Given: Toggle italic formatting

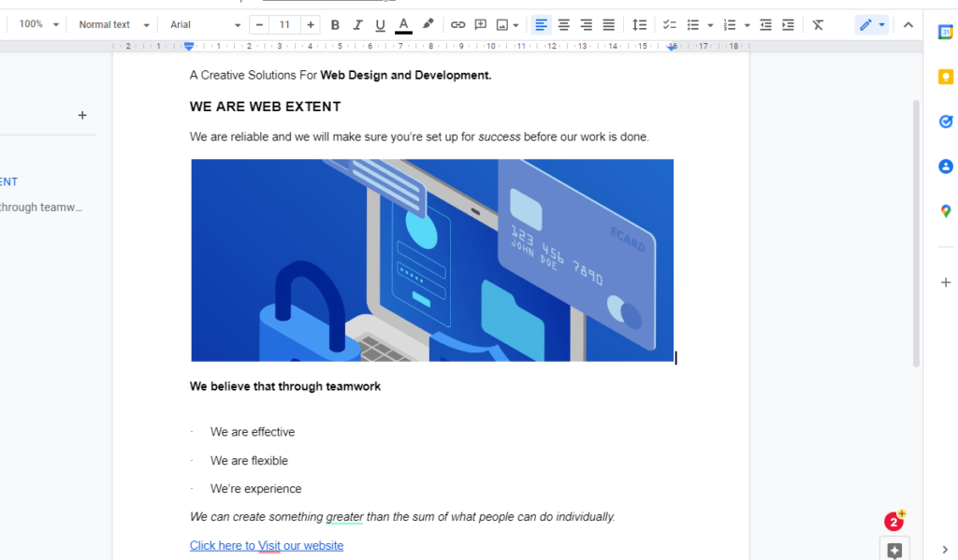Looking at the screenshot, I should tap(357, 25).
